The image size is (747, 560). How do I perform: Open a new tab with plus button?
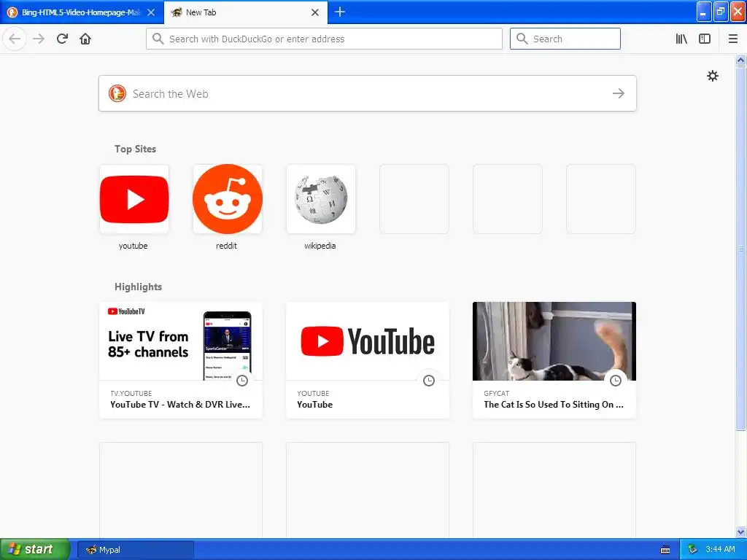pyautogui.click(x=340, y=12)
